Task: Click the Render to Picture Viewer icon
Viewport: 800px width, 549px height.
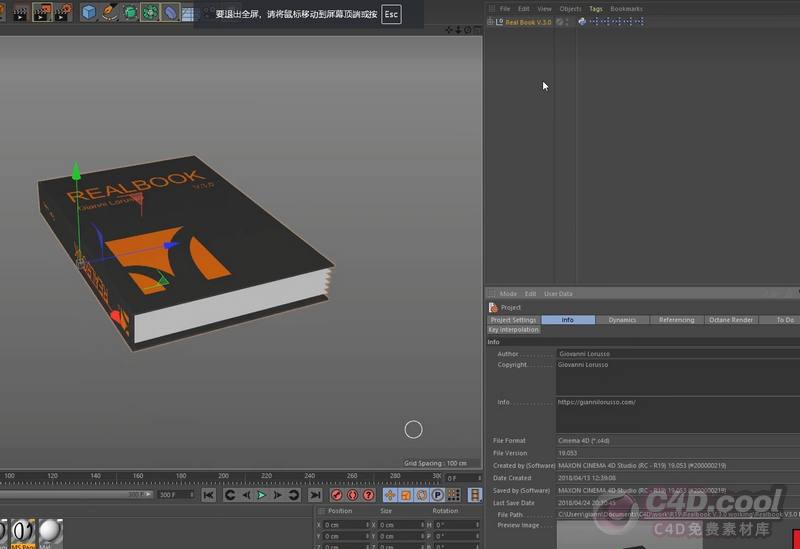Action: click(x=42, y=13)
